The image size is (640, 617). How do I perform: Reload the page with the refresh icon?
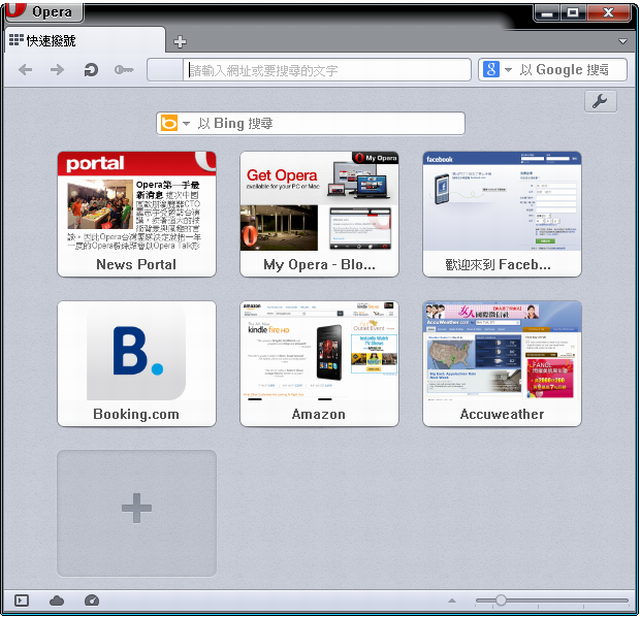90,70
